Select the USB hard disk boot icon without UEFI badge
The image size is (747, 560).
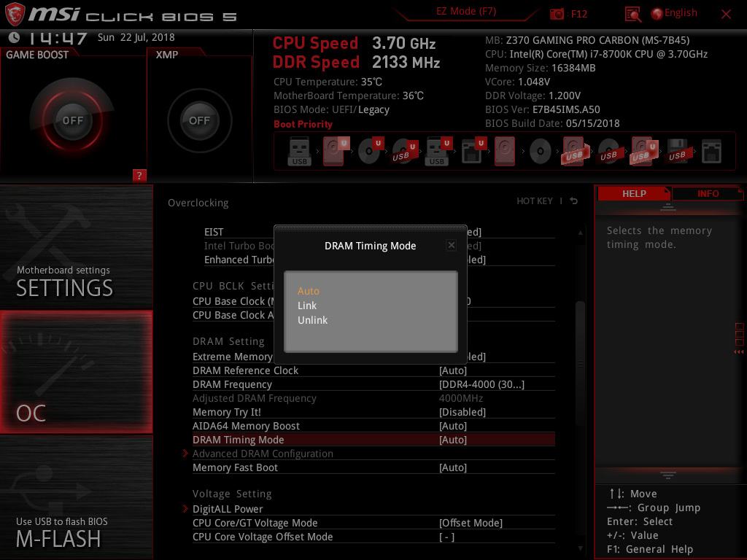(x=575, y=152)
